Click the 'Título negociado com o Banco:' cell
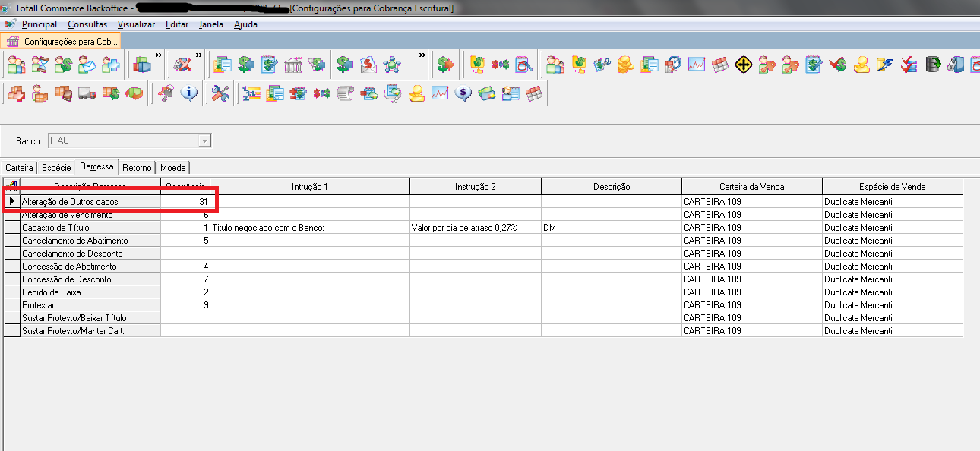 click(310, 228)
